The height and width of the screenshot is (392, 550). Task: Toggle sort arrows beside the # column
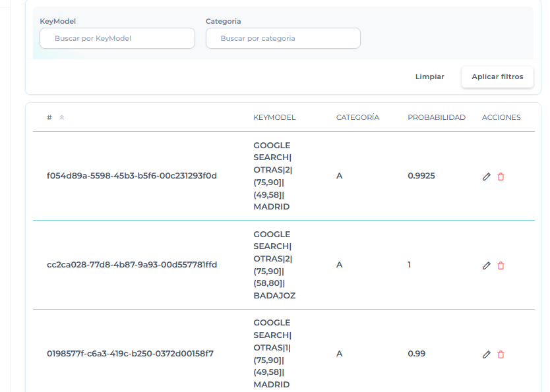point(61,118)
